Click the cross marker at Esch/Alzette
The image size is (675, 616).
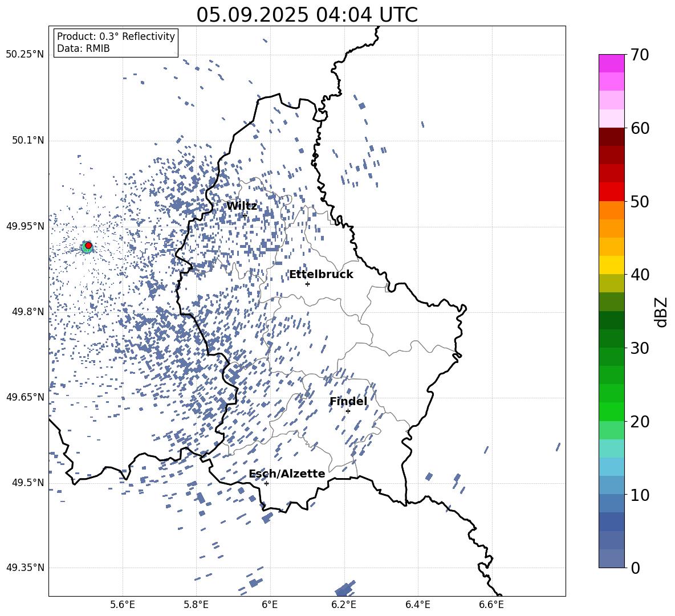[266, 483]
